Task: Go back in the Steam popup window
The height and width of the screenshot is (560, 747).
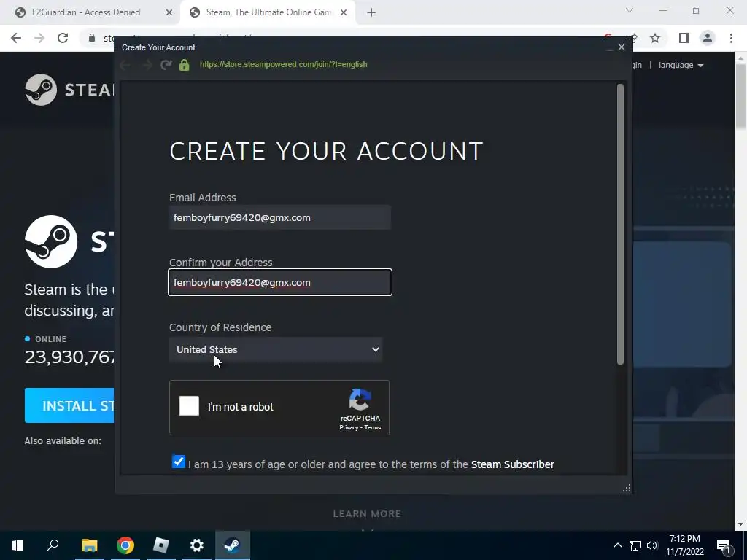Action: coord(125,65)
